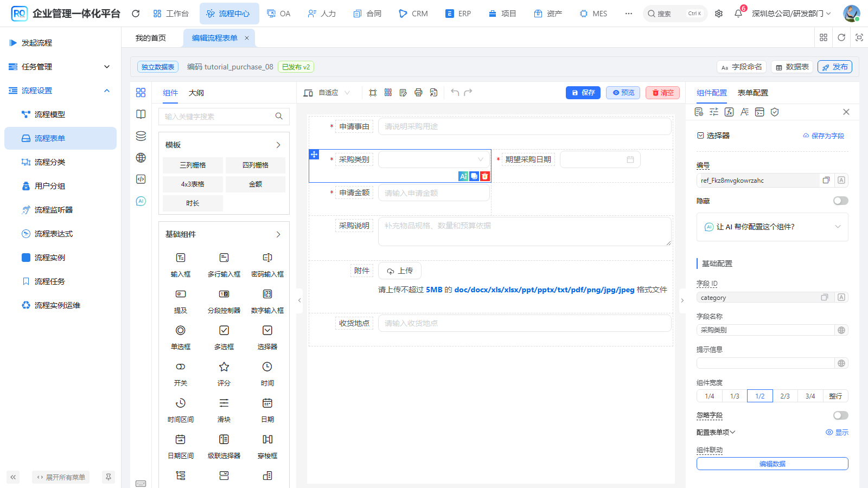This screenshot has height=488, width=868.
Task: Set component width to 整行
Action: pos(835,396)
